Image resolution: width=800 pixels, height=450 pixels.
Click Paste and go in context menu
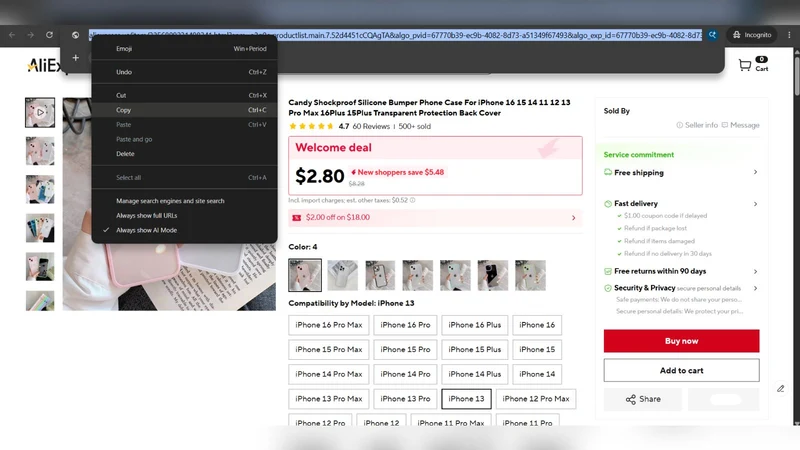pyautogui.click(x=185, y=139)
